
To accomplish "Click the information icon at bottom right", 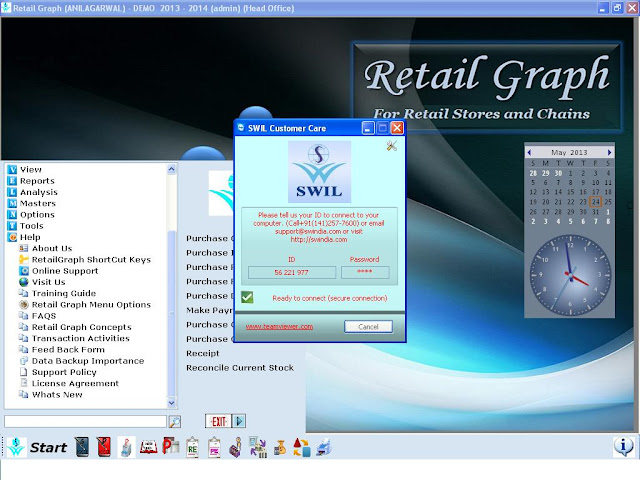I will click(x=623, y=446).
